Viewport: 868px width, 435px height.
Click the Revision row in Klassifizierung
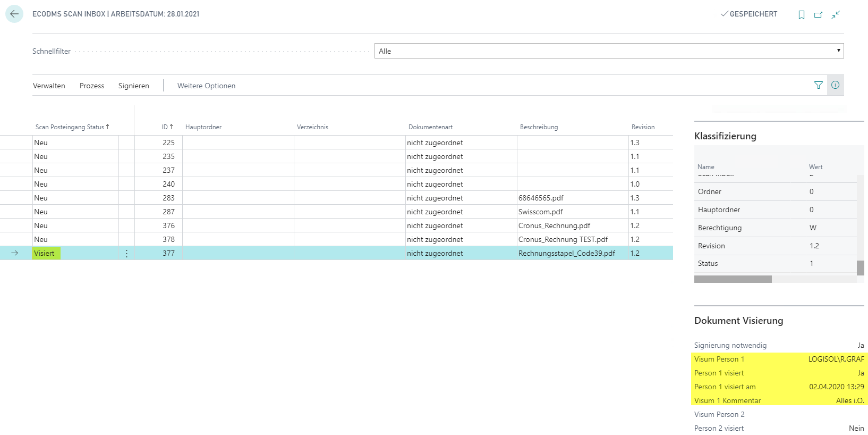[x=776, y=246]
